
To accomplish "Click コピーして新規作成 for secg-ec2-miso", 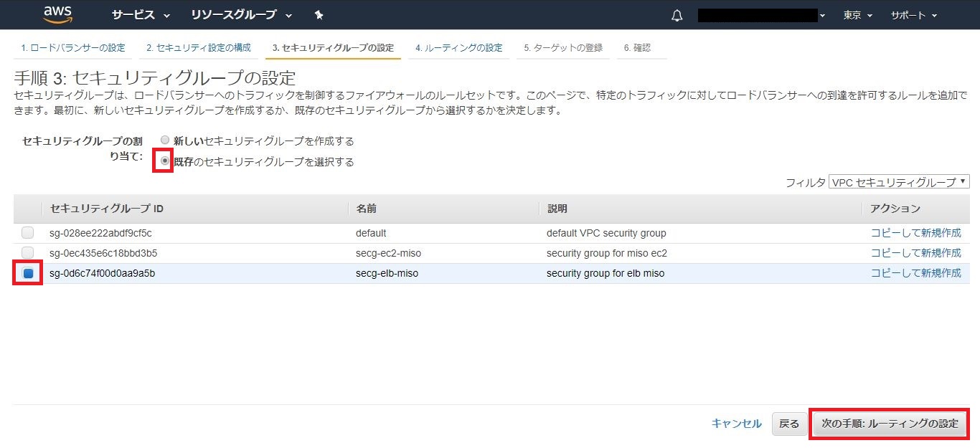I will coord(915,253).
